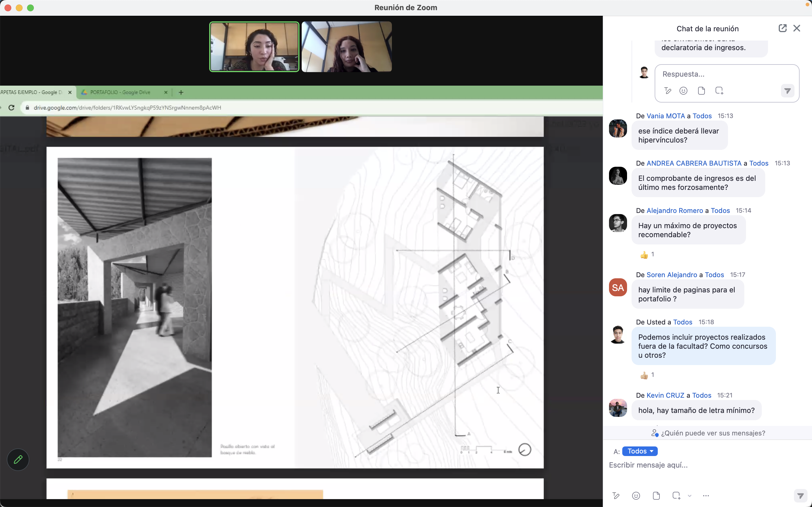Open the emoji picker in bottom message toolbar
The width and height of the screenshot is (812, 507).
(636, 496)
